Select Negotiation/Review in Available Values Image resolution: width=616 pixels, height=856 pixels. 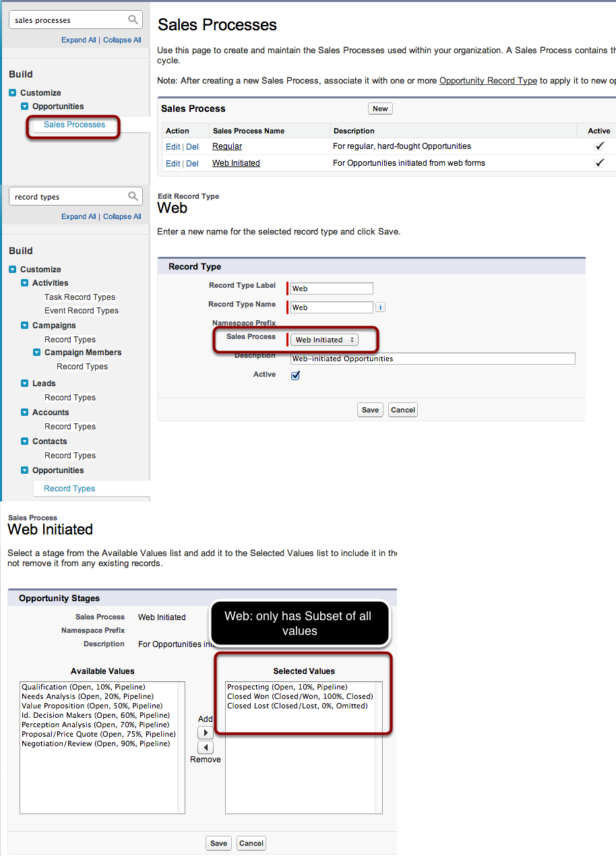pyautogui.click(x=96, y=743)
